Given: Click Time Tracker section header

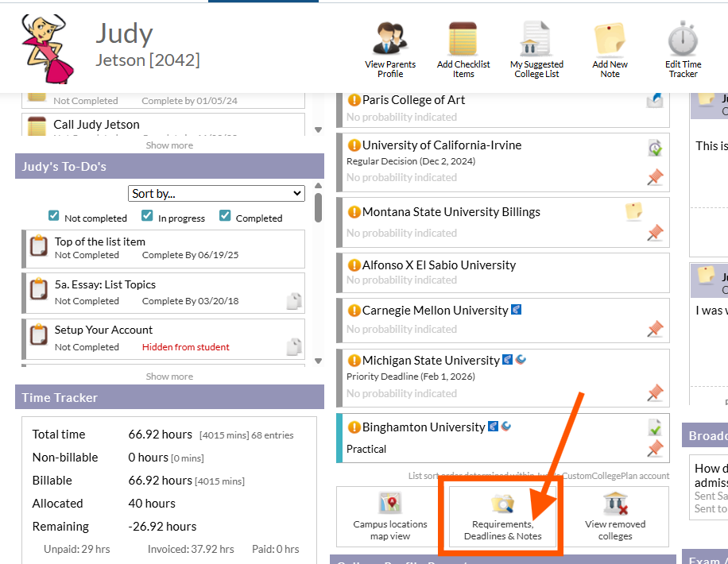Looking at the screenshot, I should (x=169, y=397).
